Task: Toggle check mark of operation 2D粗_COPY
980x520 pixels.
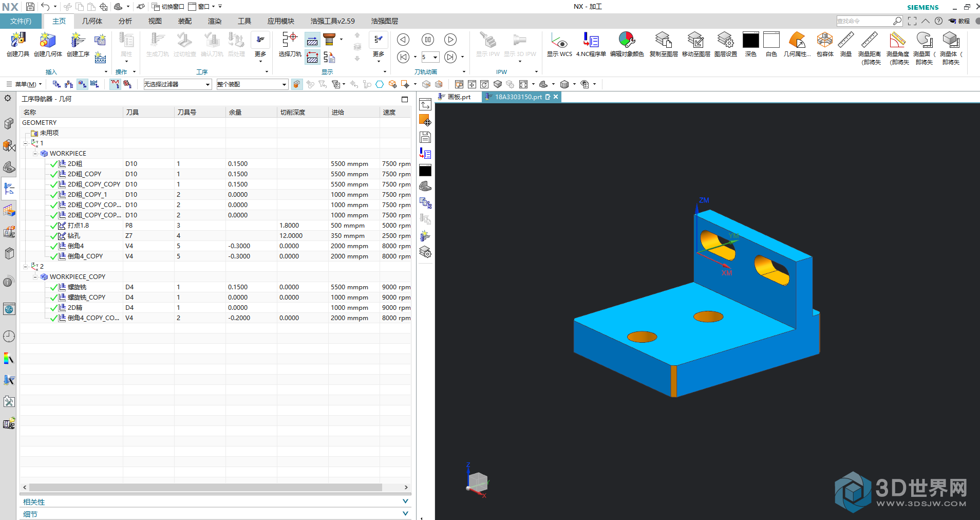Action: tap(53, 174)
